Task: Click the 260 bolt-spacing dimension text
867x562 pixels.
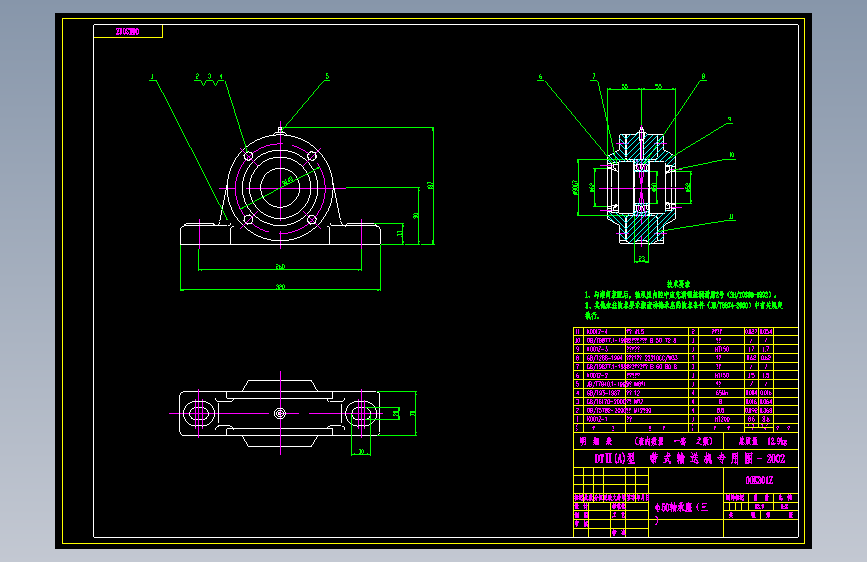Action: (280, 267)
